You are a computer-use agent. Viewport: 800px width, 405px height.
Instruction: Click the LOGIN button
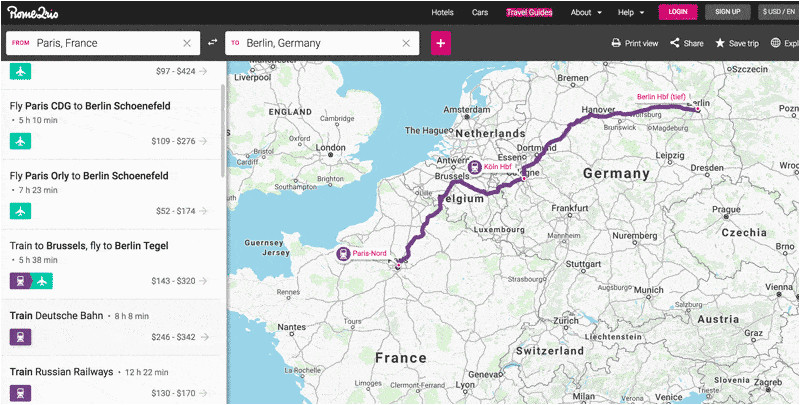pos(678,12)
